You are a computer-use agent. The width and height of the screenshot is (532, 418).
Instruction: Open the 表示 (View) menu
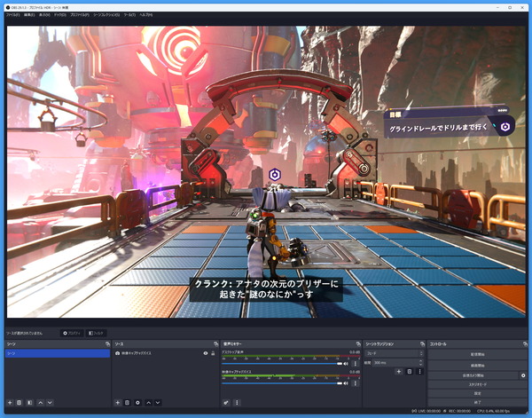[x=44, y=15]
